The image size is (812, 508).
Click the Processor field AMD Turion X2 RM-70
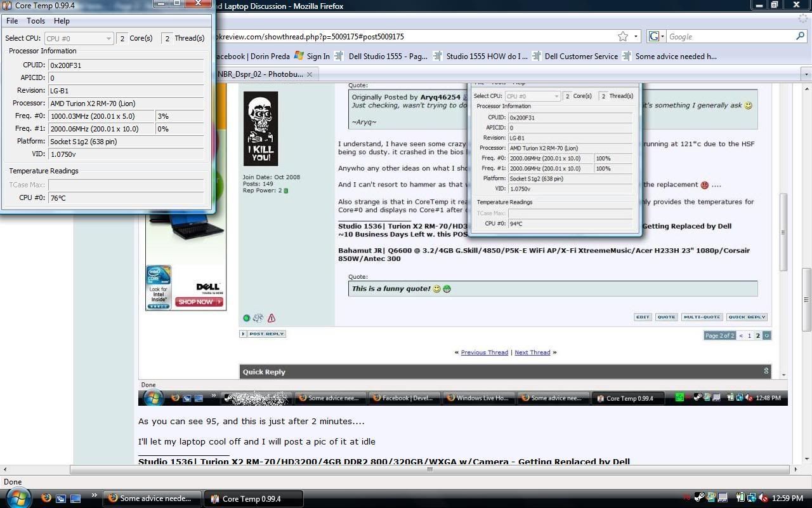pos(126,104)
